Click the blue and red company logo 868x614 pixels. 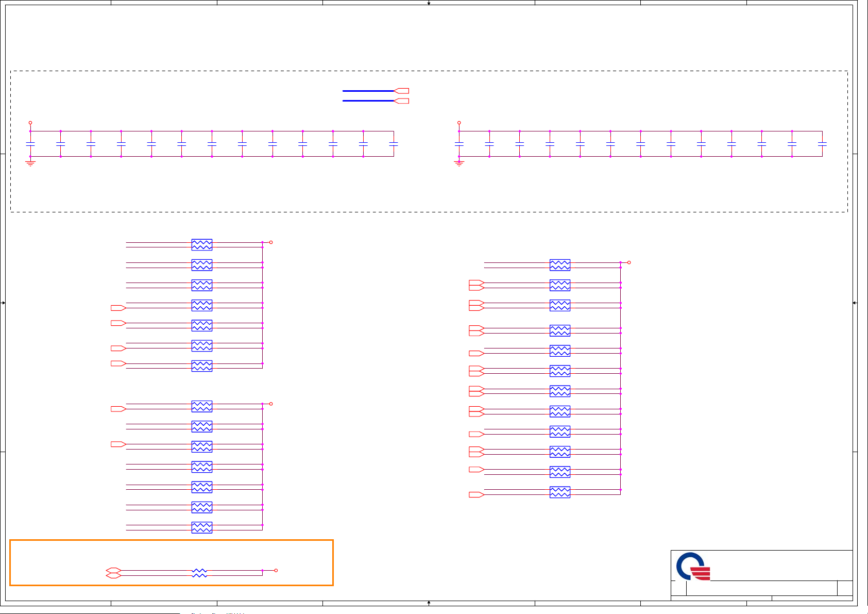(693, 566)
